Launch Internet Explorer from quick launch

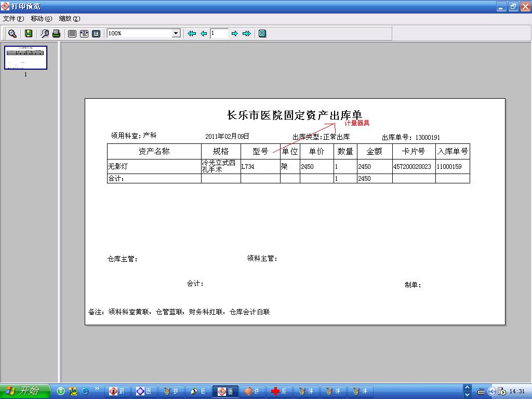pyautogui.click(x=85, y=391)
